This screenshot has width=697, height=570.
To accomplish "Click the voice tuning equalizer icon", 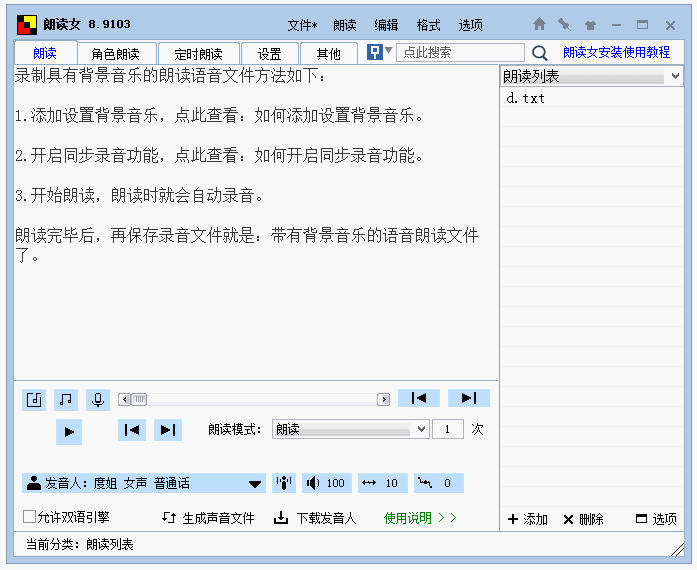I will tap(284, 483).
